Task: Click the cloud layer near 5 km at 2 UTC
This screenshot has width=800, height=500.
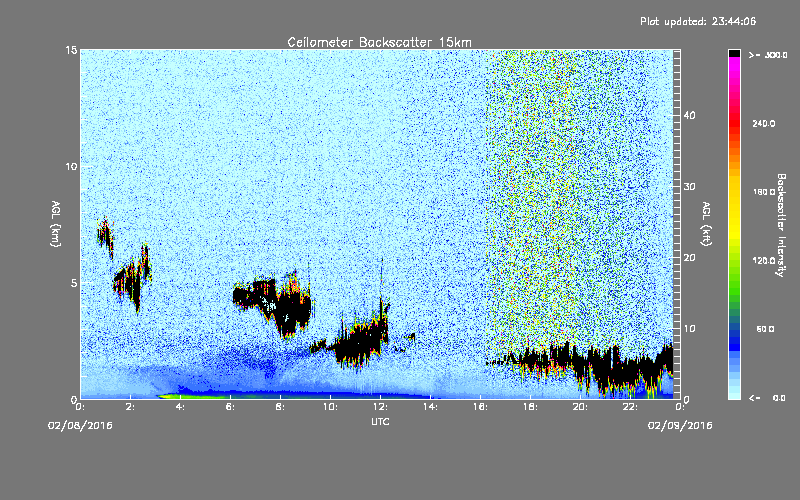Action: coord(131,278)
